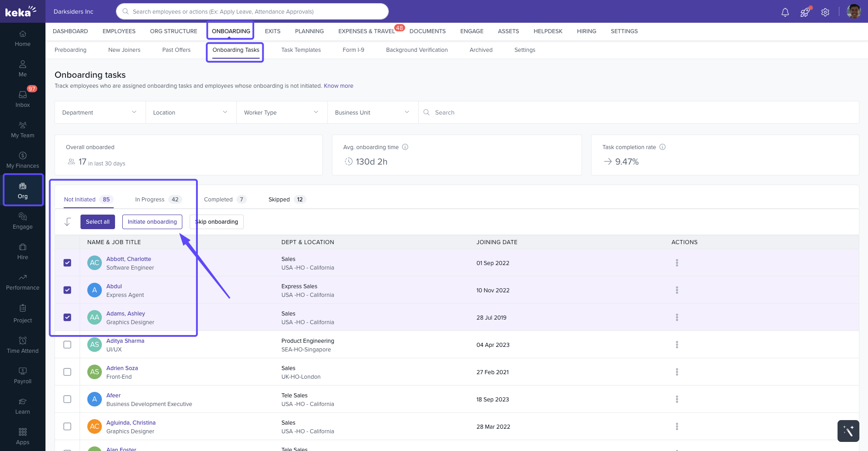Click the sort arrow icon beside Select all

[x=68, y=222]
